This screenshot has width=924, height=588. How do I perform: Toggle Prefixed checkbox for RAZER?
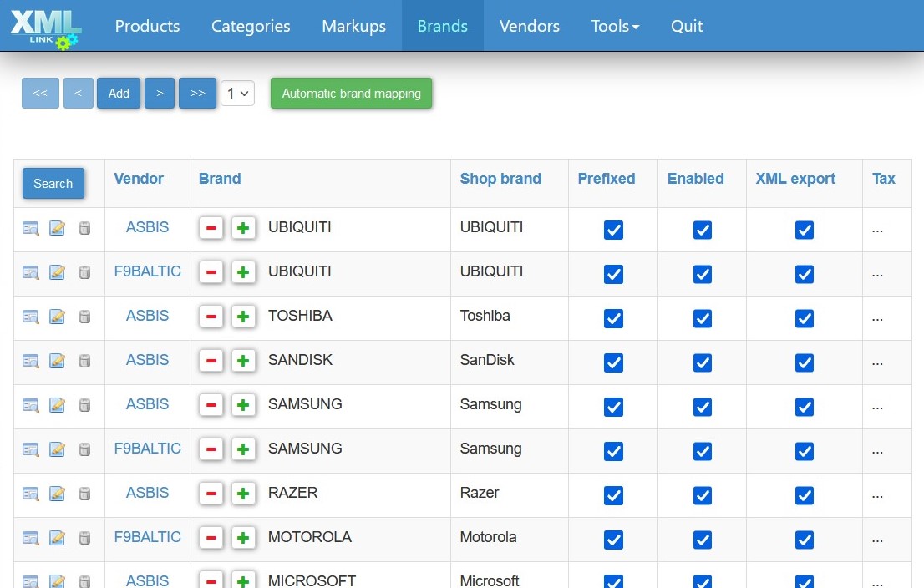tap(613, 495)
